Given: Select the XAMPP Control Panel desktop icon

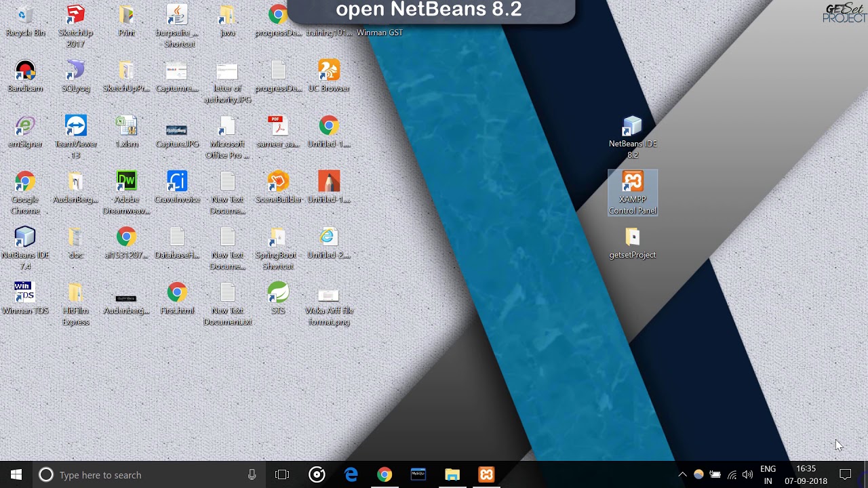Looking at the screenshot, I should 632,193.
